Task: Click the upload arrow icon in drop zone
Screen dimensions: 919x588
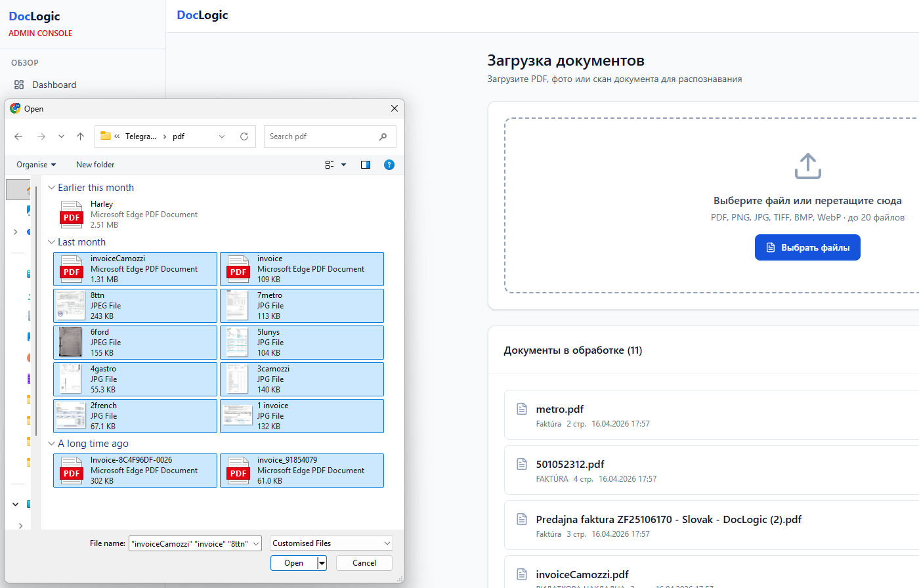Action: click(x=807, y=166)
